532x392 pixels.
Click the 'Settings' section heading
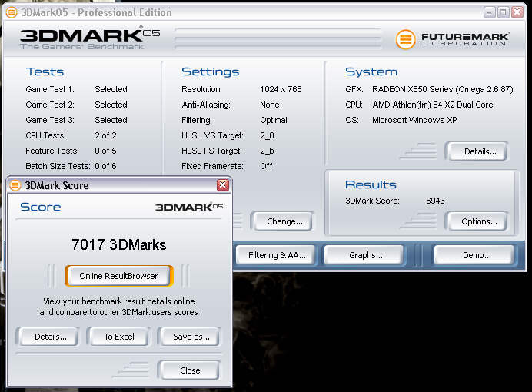pyautogui.click(x=211, y=72)
